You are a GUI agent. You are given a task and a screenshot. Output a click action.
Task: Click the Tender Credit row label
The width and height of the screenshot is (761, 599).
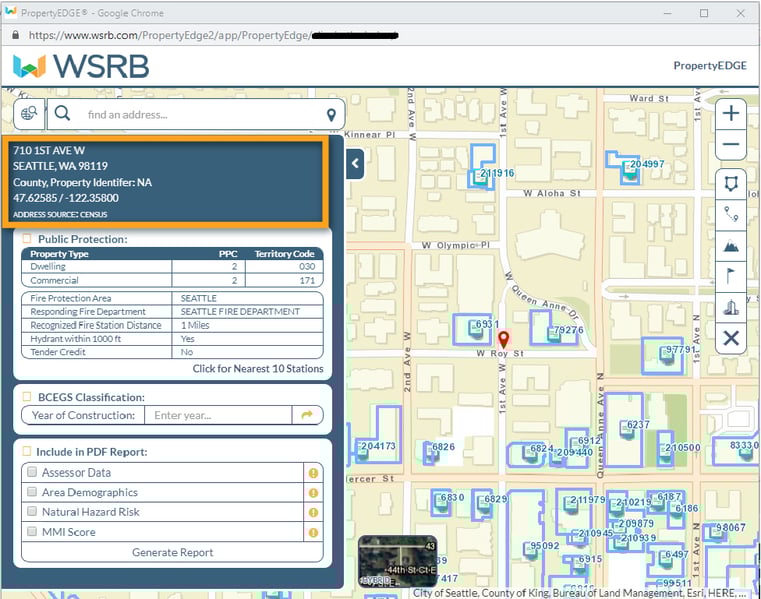pos(58,352)
